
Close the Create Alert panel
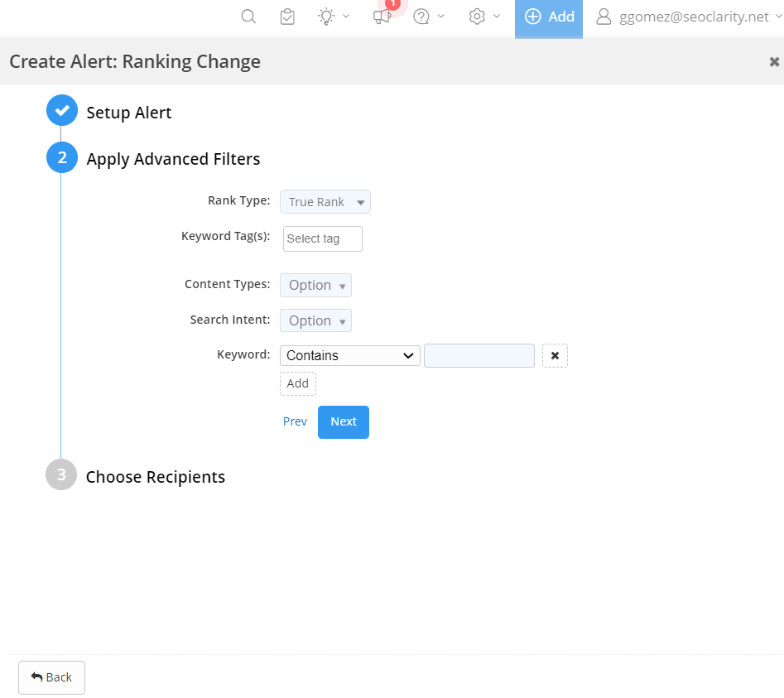774,61
